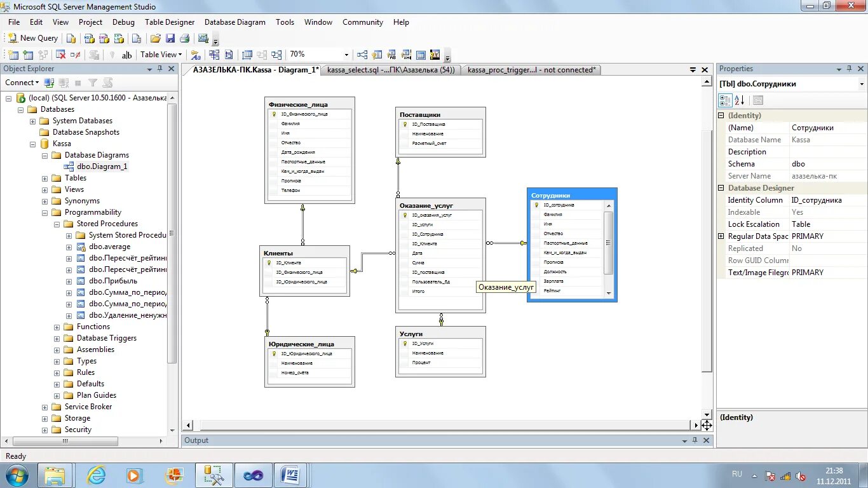The height and width of the screenshot is (488, 868).
Task: Open Internet Explorer from the taskbar
Action: click(97, 475)
